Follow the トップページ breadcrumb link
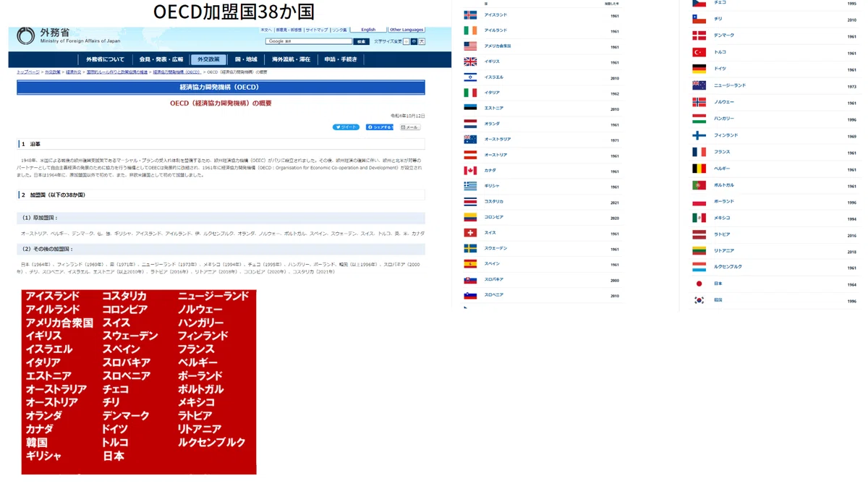The height and width of the screenshot is (489, 868). point(28,72)
